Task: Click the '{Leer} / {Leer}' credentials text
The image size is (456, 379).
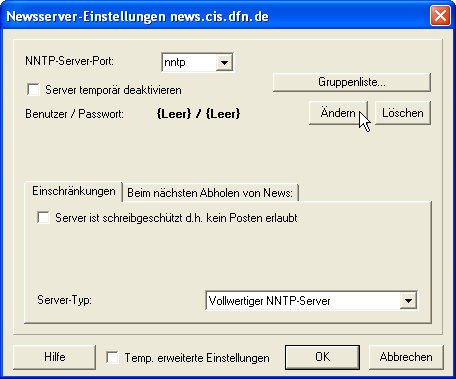Action: 198,114
